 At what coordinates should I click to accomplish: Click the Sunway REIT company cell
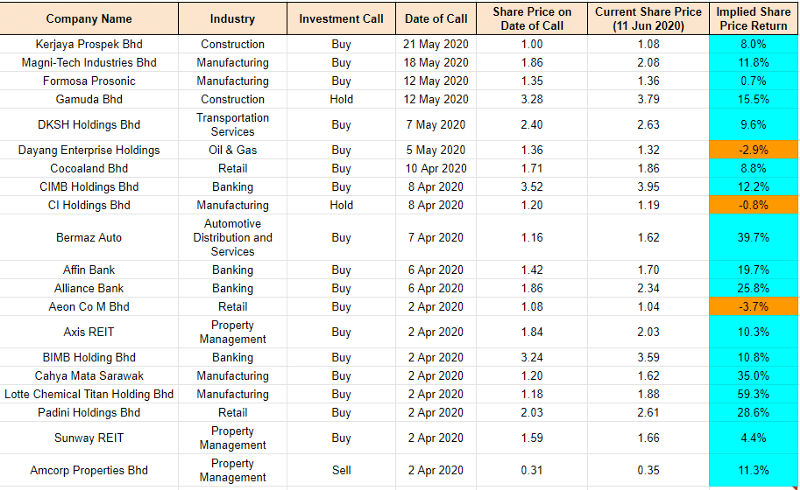[89, 438]
